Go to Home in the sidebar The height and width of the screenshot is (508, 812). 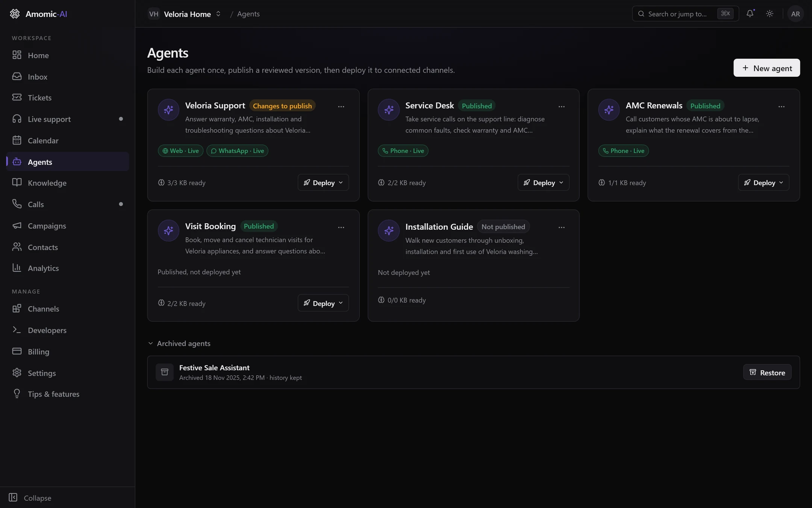click(68, 55)
